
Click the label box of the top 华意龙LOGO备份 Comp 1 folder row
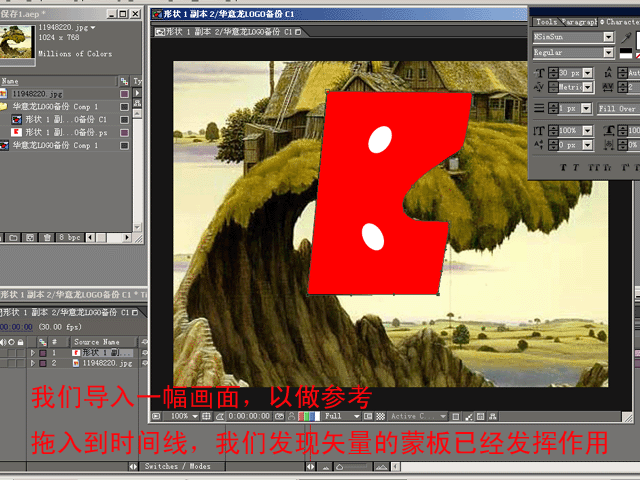pyautogui.click(x=124, y=107)
